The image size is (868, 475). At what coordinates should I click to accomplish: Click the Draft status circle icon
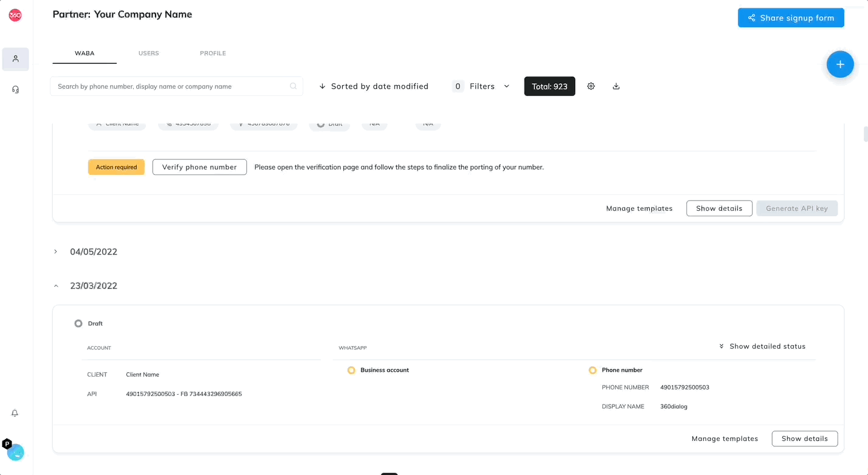(x=78, y=324)
